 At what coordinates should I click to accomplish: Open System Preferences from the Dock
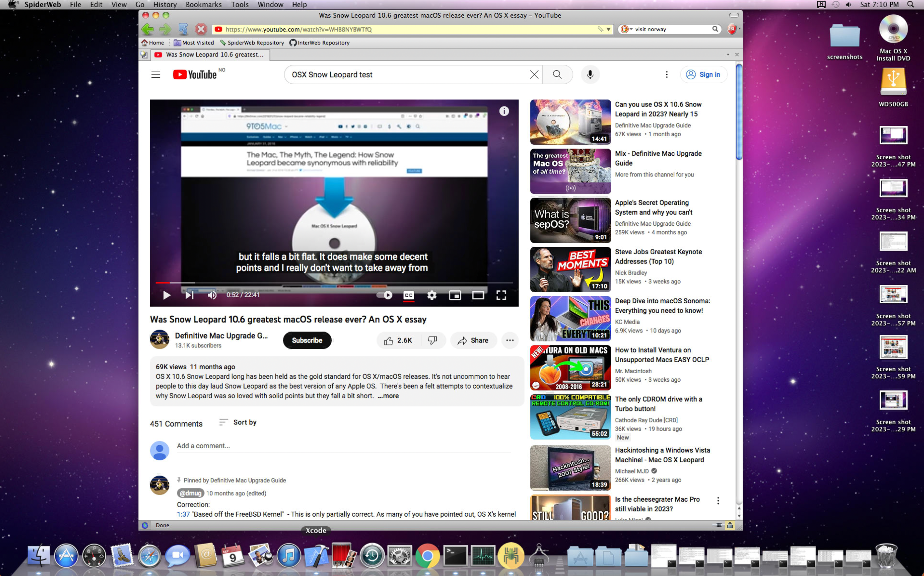click(x=400, y=556)
